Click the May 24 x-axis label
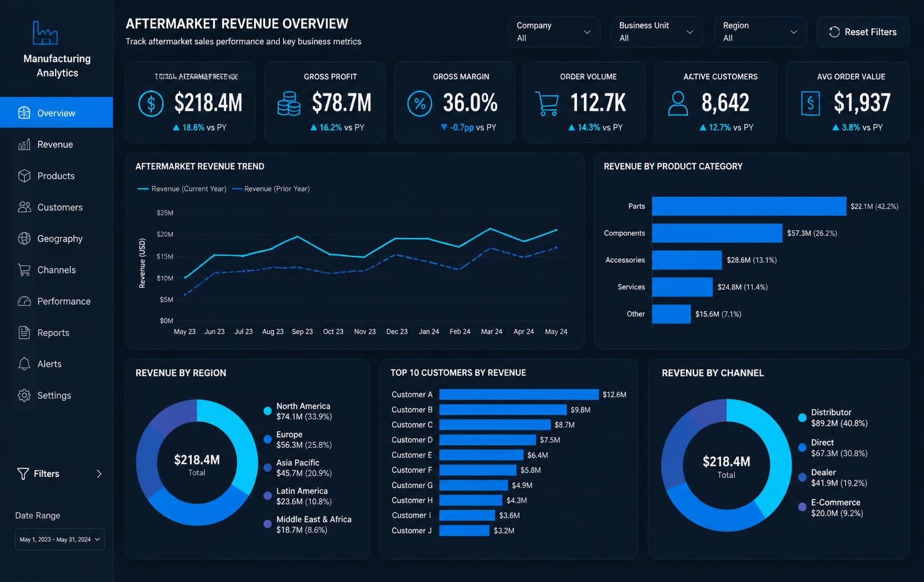The image size is (924, 582). click(556, 331)
